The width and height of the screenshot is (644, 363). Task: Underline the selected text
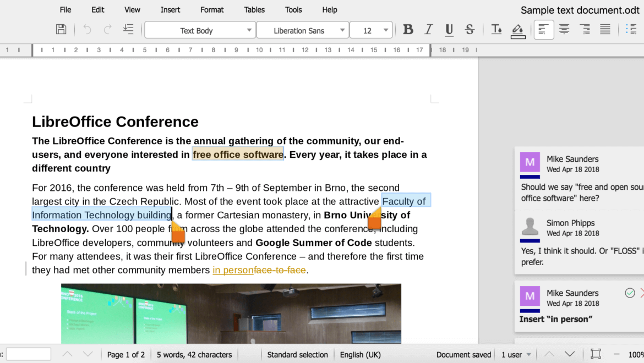click(x=449, y=30)
